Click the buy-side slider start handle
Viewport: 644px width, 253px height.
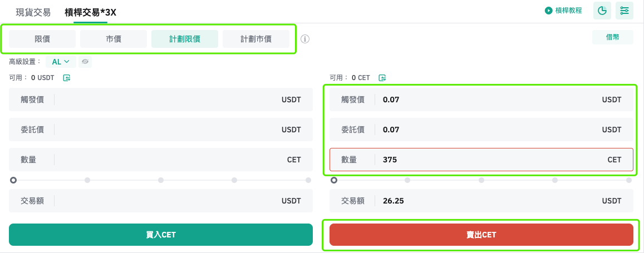tap(13, 180)
